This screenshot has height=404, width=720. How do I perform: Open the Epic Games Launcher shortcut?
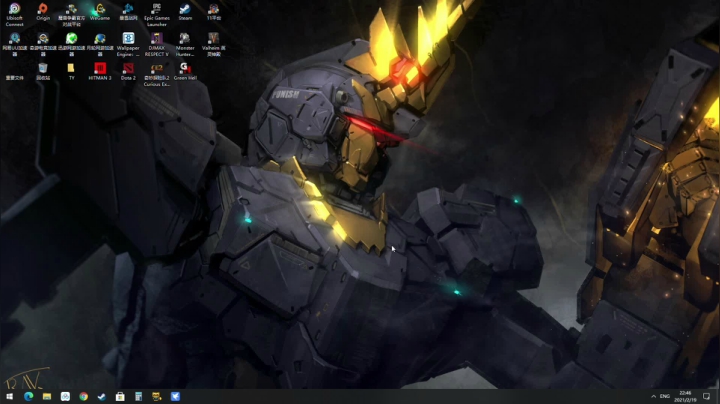tap(157, 14)
